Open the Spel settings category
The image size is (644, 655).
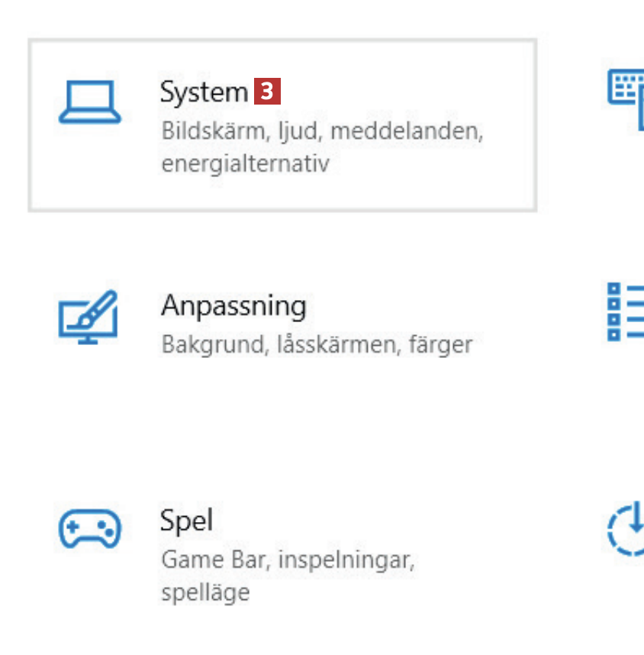click(186, 521)
